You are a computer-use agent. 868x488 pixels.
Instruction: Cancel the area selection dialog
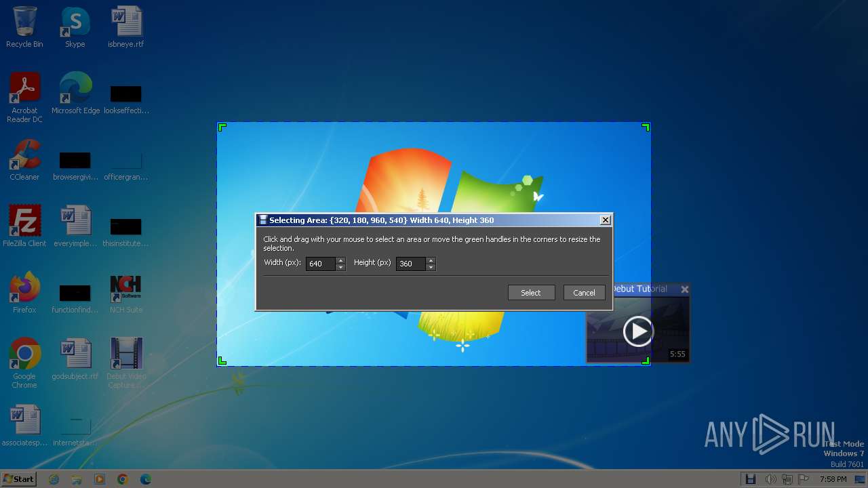[584, 293]
